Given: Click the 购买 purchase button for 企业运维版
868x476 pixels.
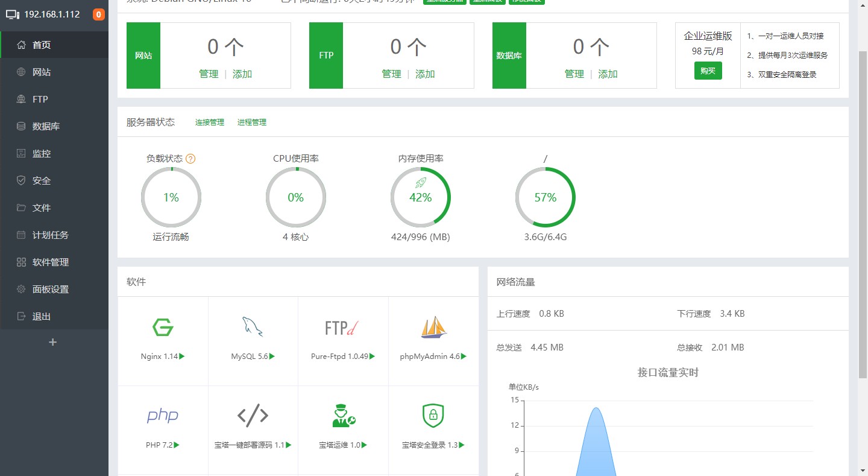Looking at the screenshot, I should (708, 71).
